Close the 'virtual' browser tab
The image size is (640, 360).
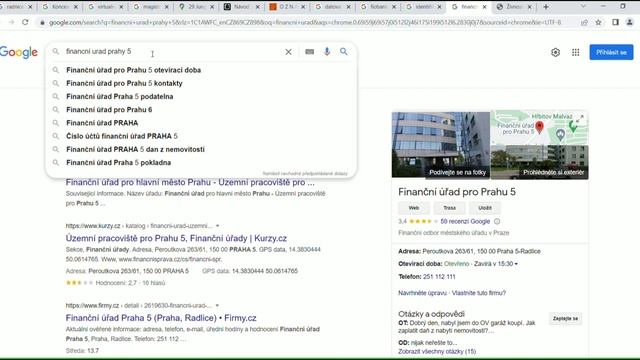[x=122, y=7]
